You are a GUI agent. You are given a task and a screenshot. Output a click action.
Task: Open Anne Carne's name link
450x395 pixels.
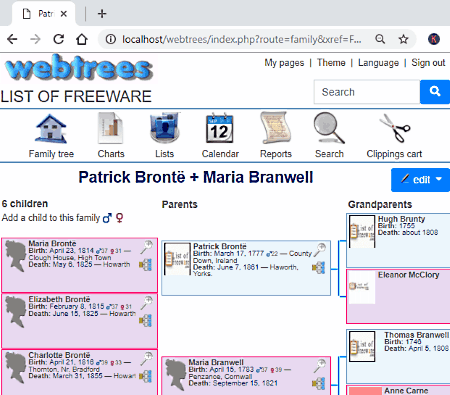(x=406, y=391)
